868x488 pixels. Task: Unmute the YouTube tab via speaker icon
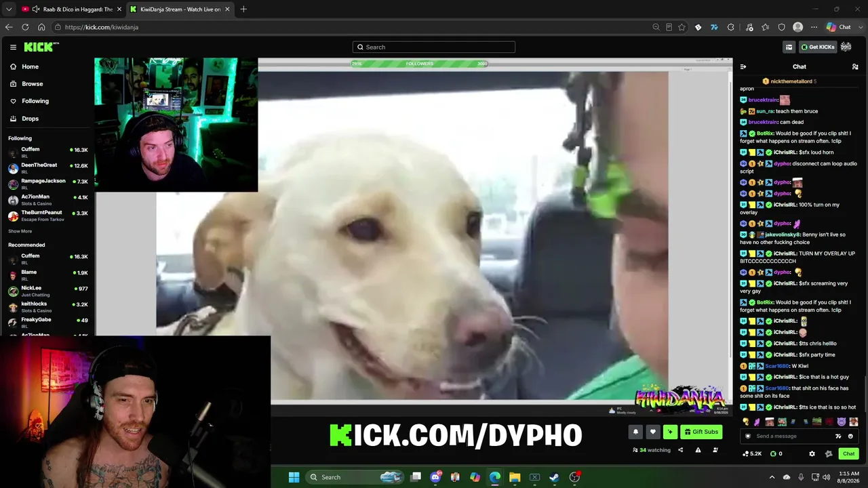tap(36, 9)
